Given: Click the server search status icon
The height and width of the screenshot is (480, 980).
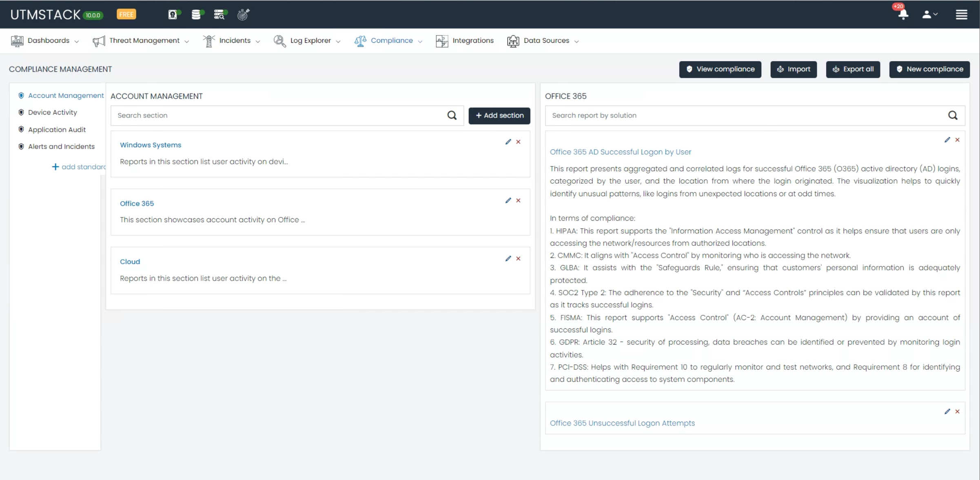Looking at the screenshot, I should (220, 15).
